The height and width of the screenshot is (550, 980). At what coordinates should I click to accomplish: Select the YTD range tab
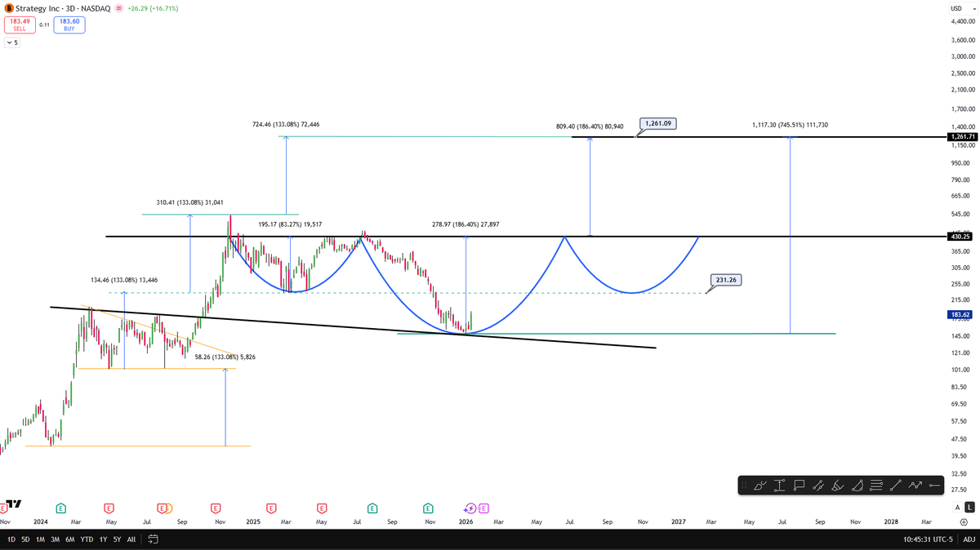(87, 539)
